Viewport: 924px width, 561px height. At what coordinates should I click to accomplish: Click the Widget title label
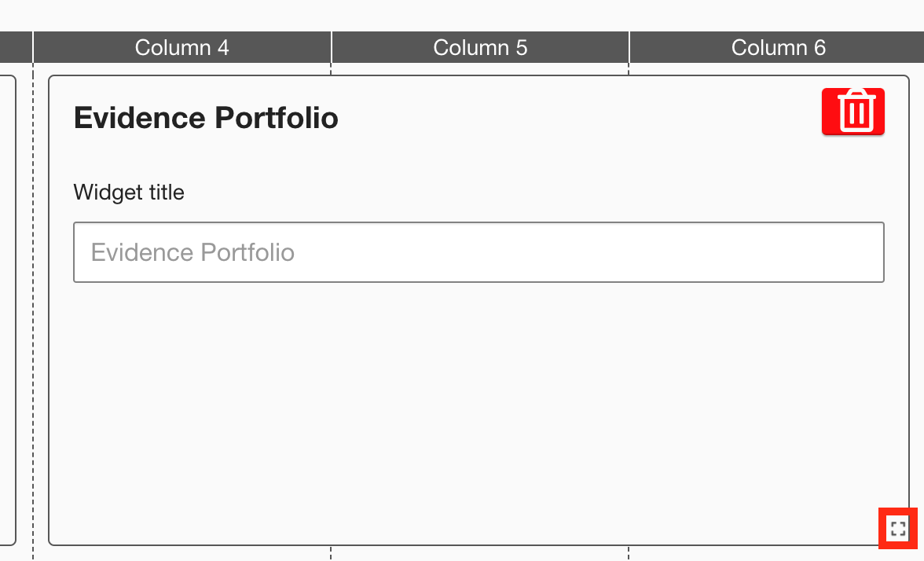point(129,192)
